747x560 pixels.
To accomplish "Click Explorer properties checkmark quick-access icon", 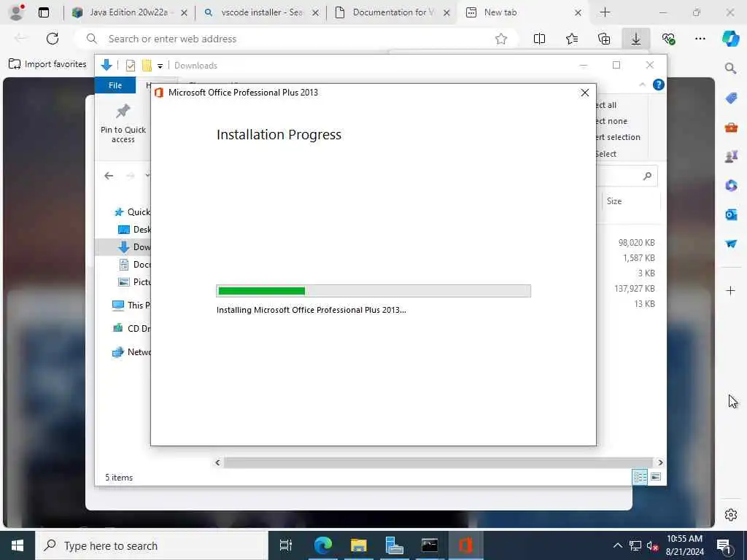I will click(130, 65).
